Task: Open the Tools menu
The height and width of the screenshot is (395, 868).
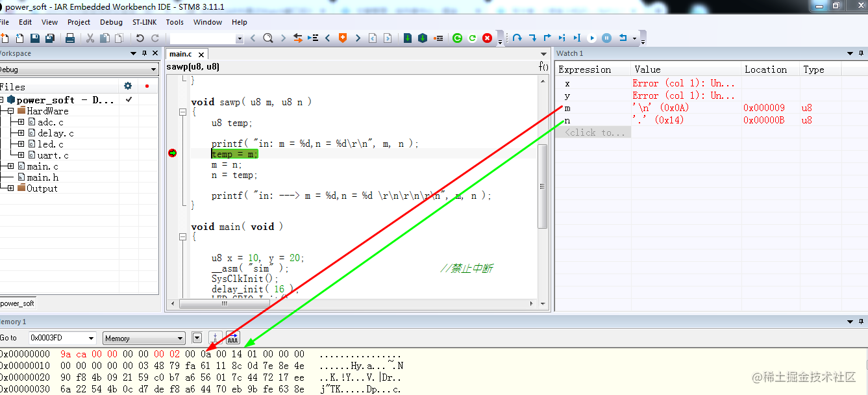Action: tap(175, 22)
